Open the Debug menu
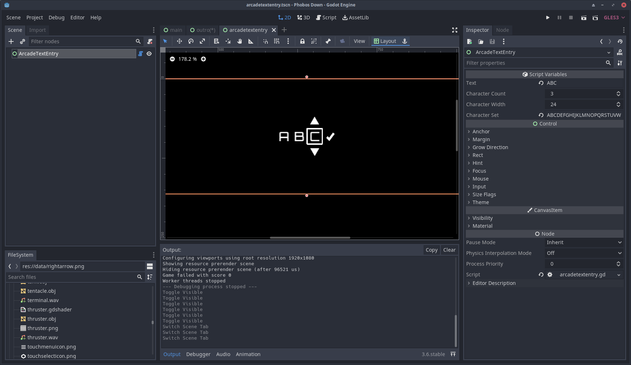Screen dimensions: 631x365 (56, 18)
